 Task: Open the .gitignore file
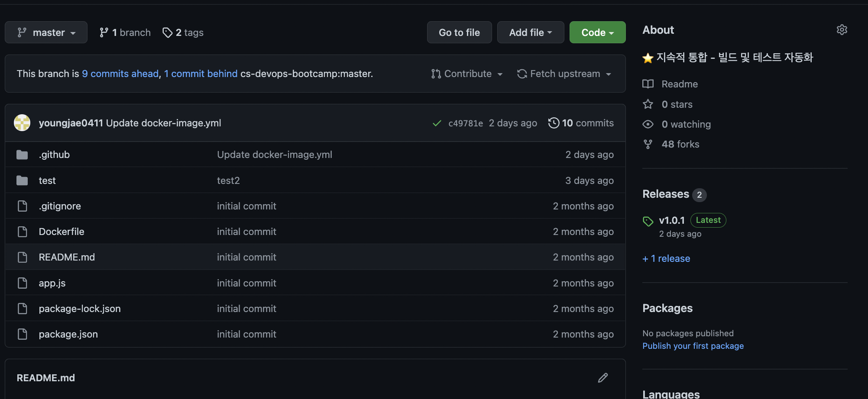[60, 206]
